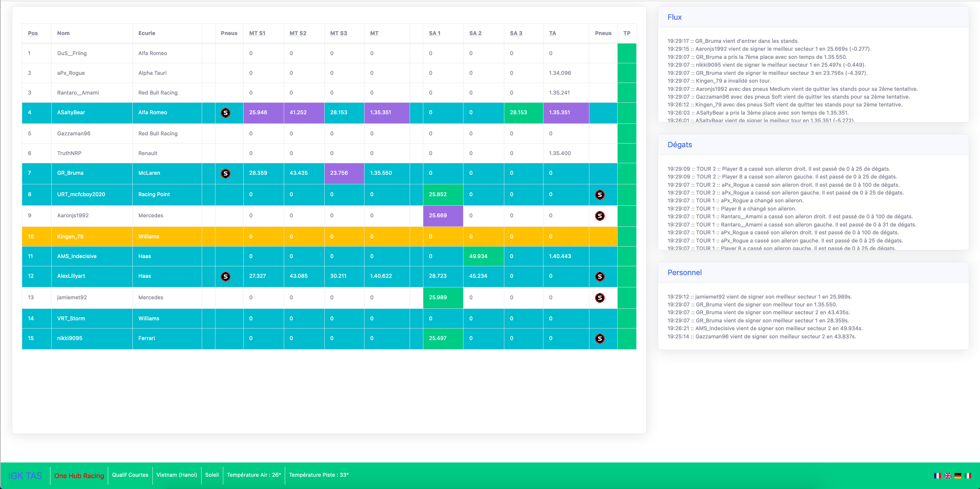Select driver ASaltyBear in the table
This screenshot has width=980, height=489.
pyautogui.click(x=71, y=113)
